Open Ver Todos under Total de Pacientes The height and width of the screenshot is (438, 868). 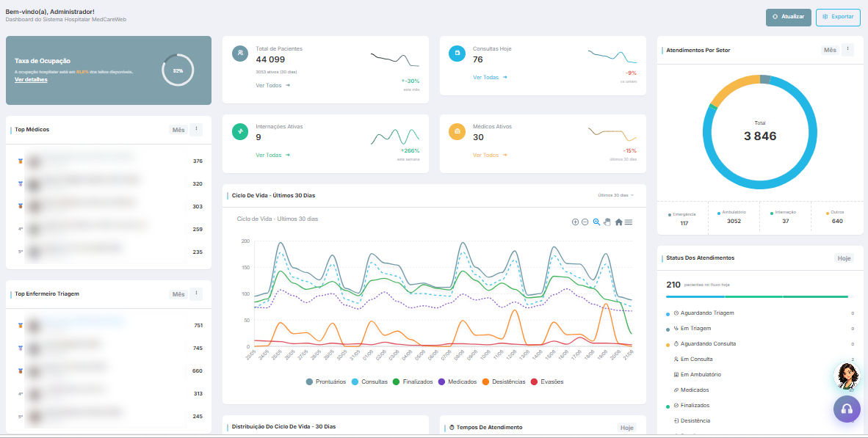pos(273,85)
